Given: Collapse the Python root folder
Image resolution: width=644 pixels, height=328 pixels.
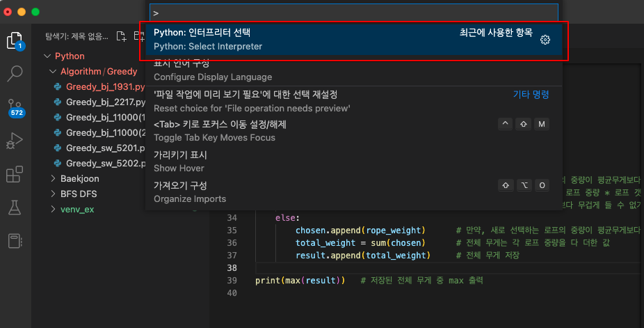Looking at the screenshot, I should click(x=48, y=56).
